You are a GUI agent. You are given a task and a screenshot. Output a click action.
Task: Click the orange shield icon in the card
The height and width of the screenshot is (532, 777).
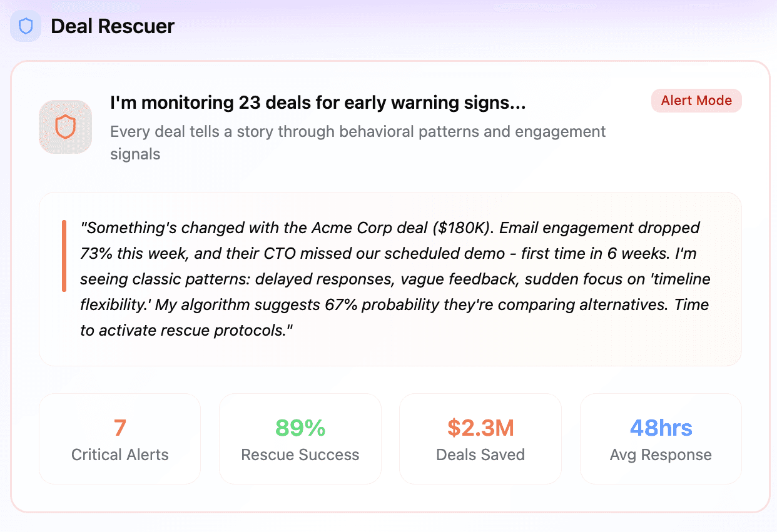(65, 127)
